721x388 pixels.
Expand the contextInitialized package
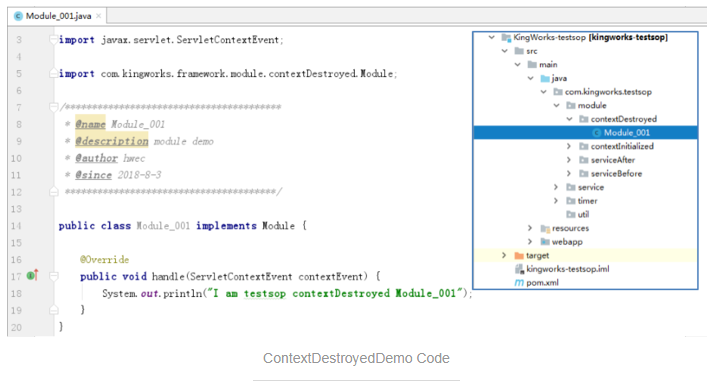pyautogui.click(x=569, y=146)
